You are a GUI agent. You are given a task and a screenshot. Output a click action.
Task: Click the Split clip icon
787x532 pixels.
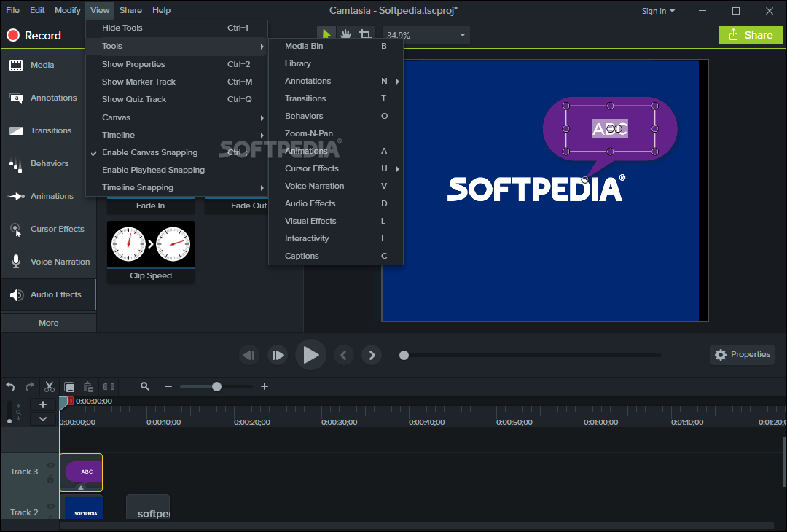coord(109,387)
